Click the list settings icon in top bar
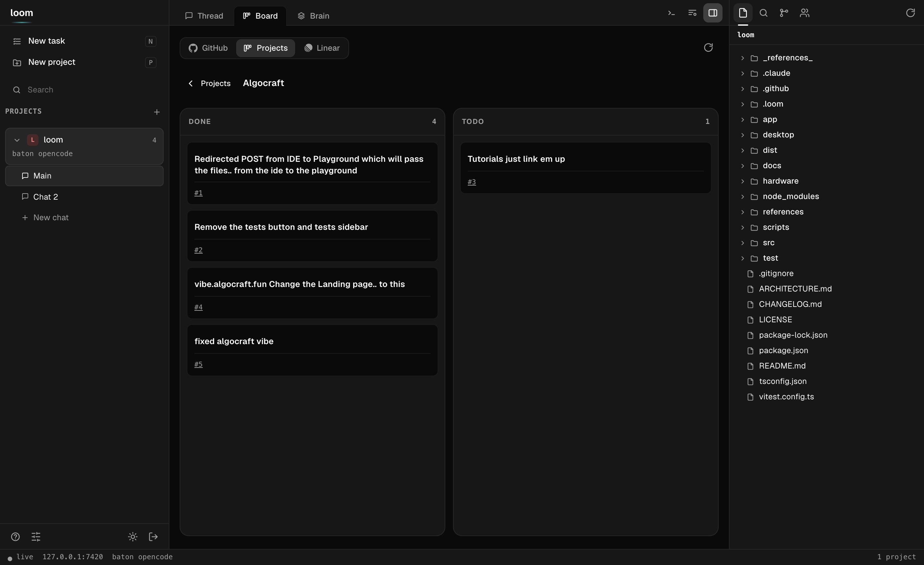This screenshot has width=924, height=565. tap(692, 13)
